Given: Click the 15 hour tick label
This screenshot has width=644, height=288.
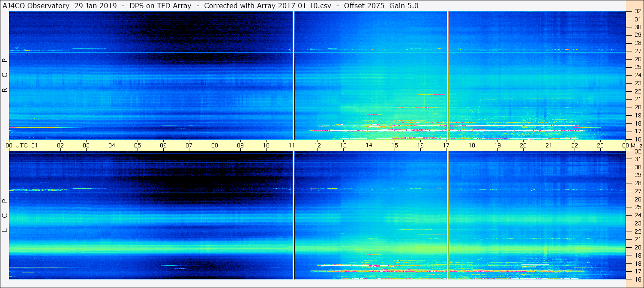Looking at the screenshot, I should 395,145.
